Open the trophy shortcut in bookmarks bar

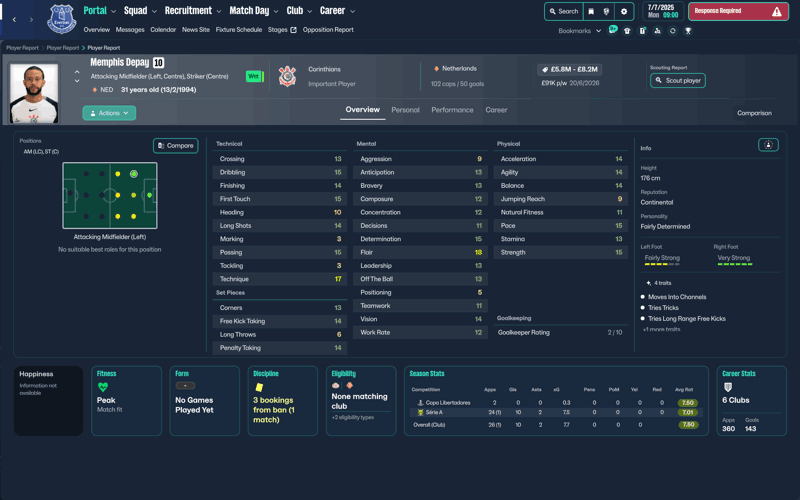point(688,31)
